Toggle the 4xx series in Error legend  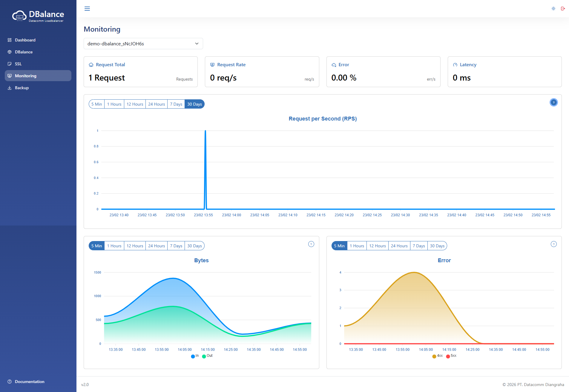click(437, 356)
